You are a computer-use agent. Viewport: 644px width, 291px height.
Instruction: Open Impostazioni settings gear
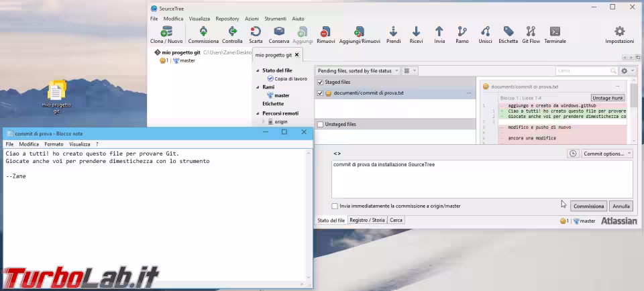pyautogui.click(x=619, y=32)
